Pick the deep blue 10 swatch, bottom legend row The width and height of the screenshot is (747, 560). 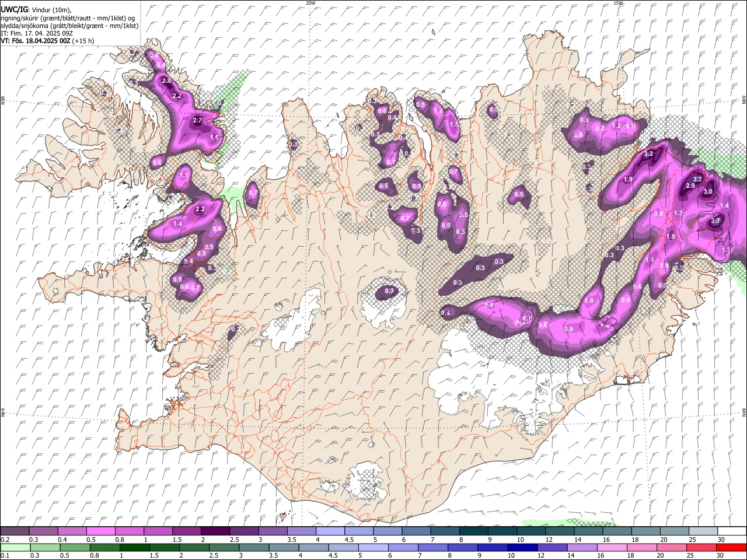522,548
